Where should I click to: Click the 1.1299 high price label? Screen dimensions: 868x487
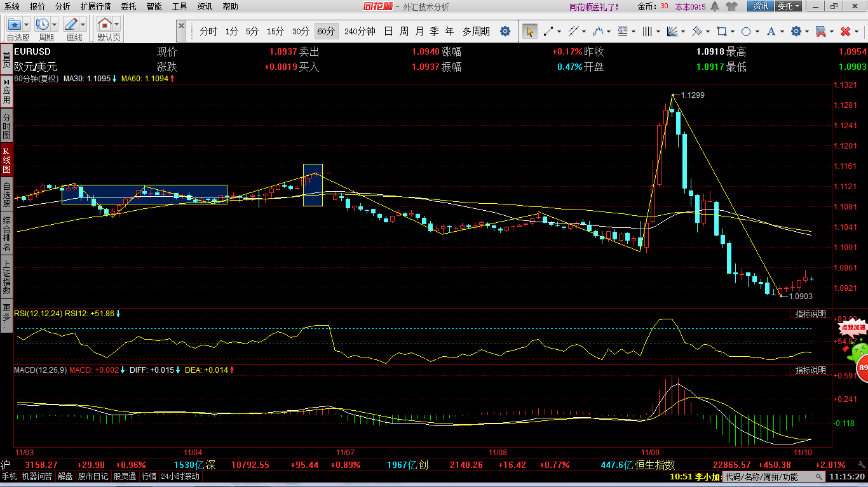tap(693, 95)
